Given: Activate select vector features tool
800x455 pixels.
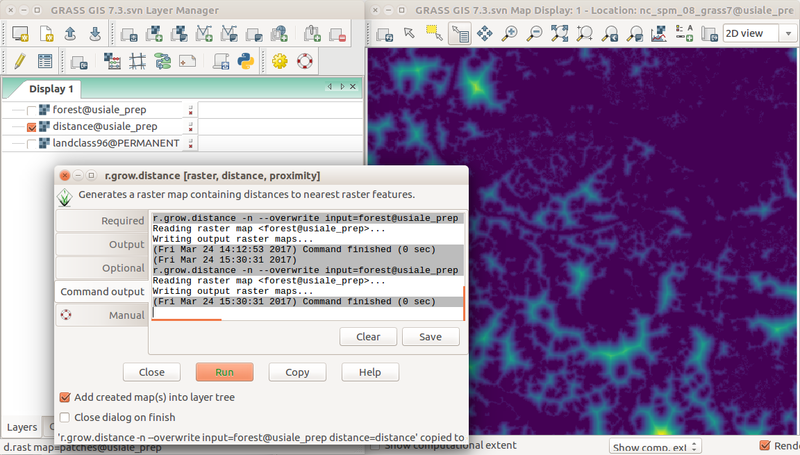Looking at the screenshot, I should pyautogui.click(x=434, y=34).
